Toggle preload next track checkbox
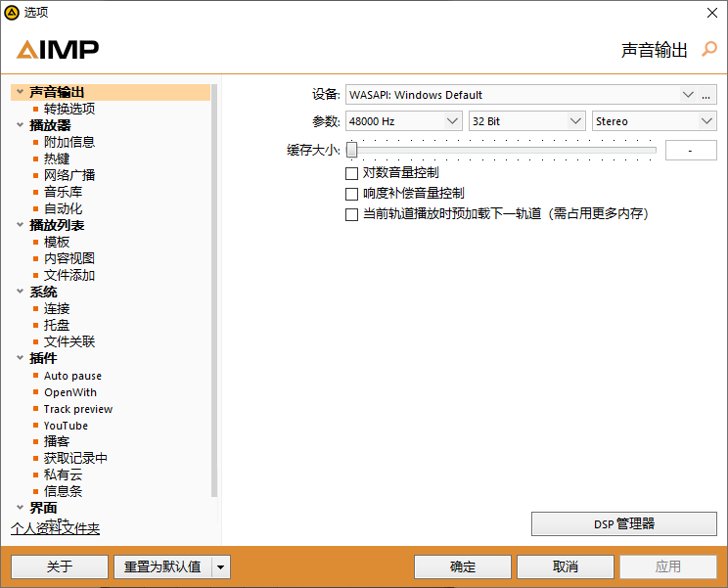Viewport: 728px width, 588px height. 351,214
